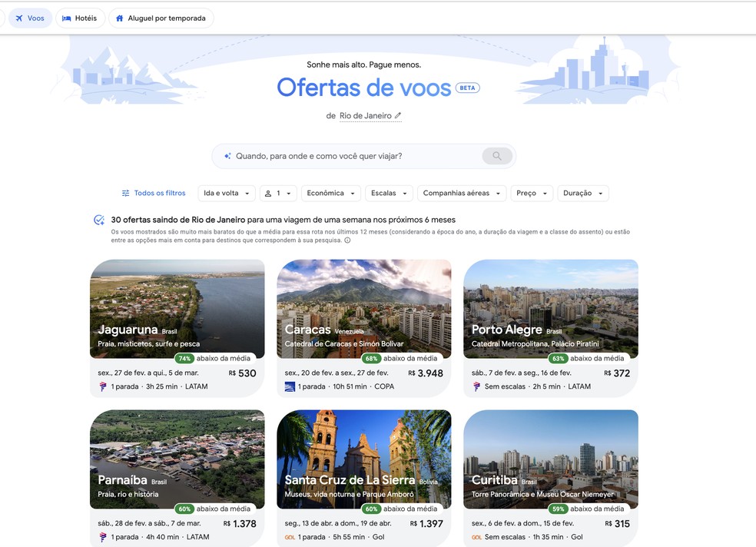Click the passenger person icon in the filter bar
Viewport: 756px width, 547px height.
pyautogui.click(x=268, y=193)
